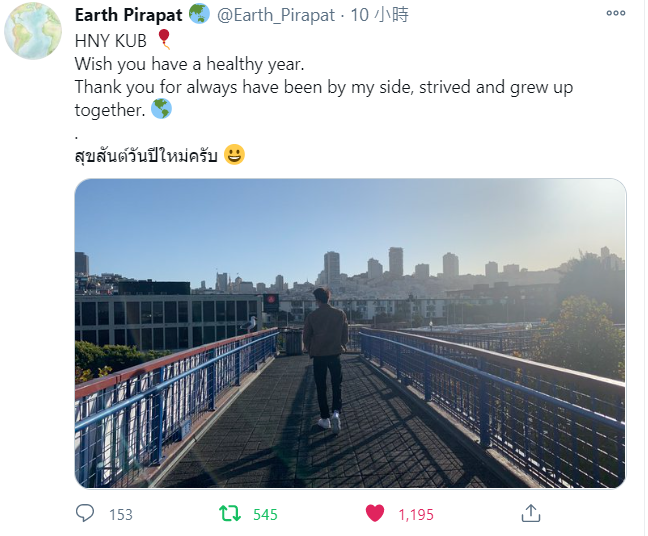Click the HNY KUB text line
The height and width of the screenshot is (536, 648).
tap(111, 41)
